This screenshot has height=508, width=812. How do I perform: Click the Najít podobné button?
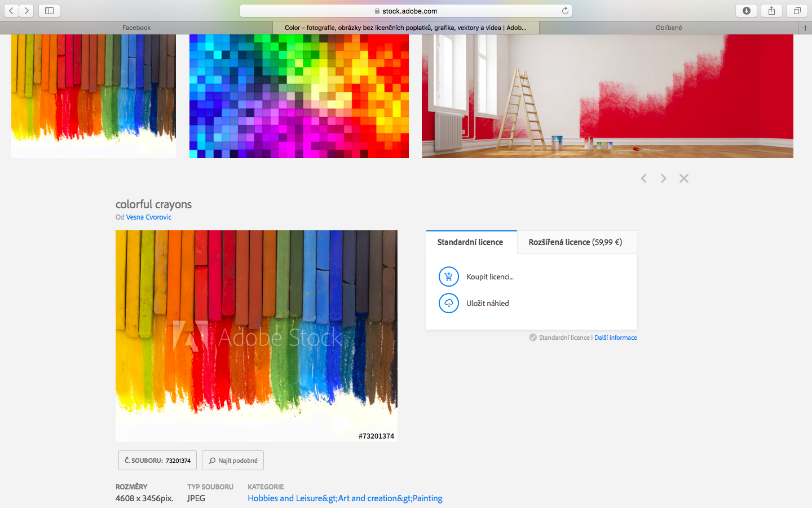[233, 461]
